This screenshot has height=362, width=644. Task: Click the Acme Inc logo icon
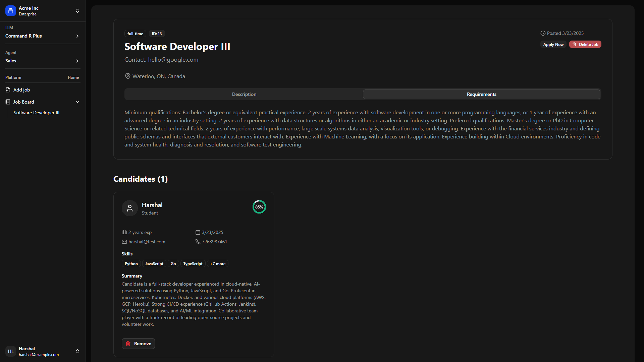point(11,11)
